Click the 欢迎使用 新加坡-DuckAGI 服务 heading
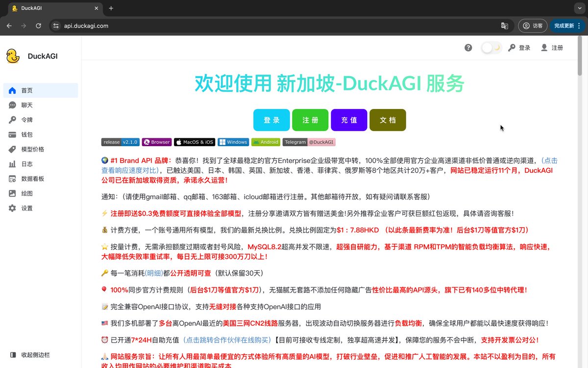This screenshot has width=588, height=368. [329, 83]
